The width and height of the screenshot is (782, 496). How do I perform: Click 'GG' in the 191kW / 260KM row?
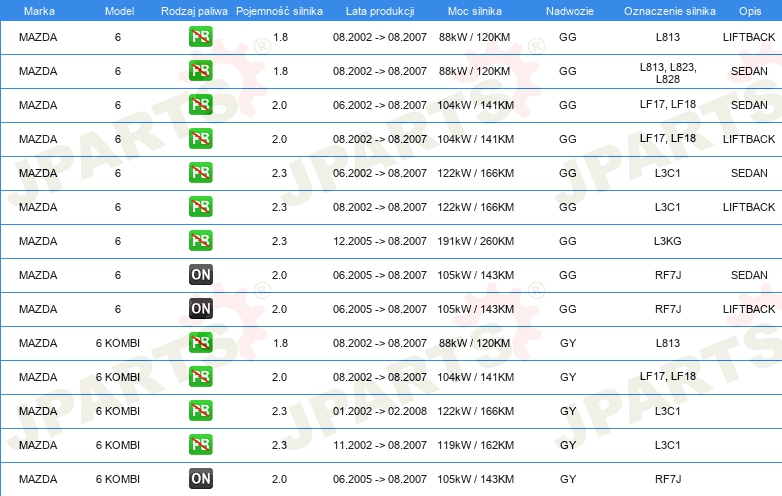[x=568, y=241]
